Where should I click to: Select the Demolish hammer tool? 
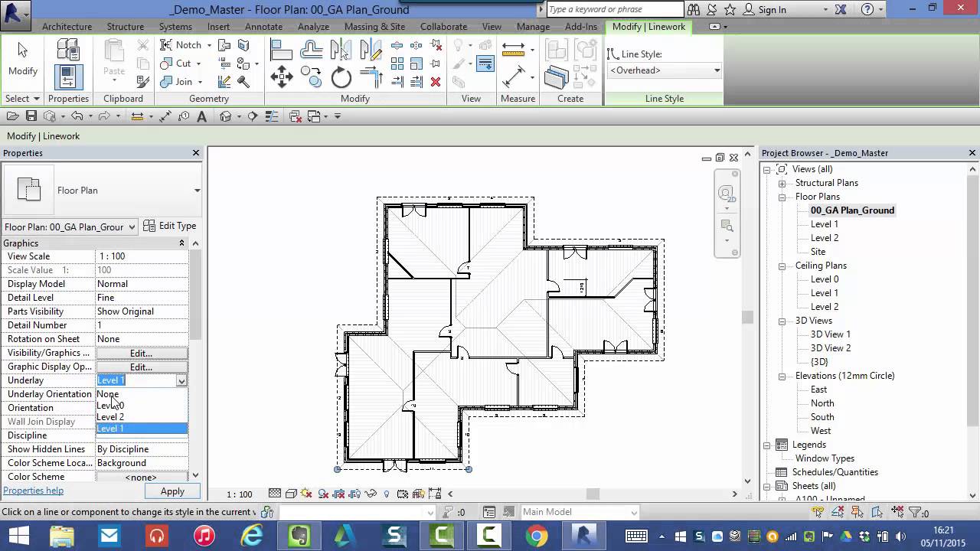pos(243,82)
